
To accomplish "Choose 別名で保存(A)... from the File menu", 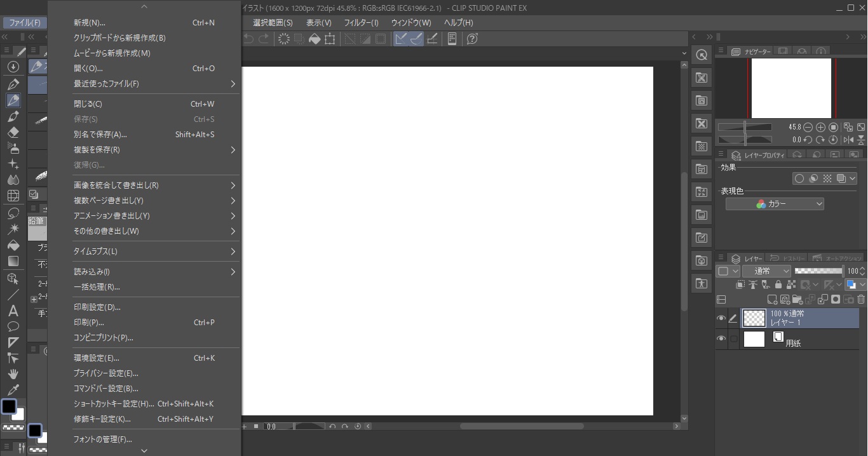I will (100, 135).
